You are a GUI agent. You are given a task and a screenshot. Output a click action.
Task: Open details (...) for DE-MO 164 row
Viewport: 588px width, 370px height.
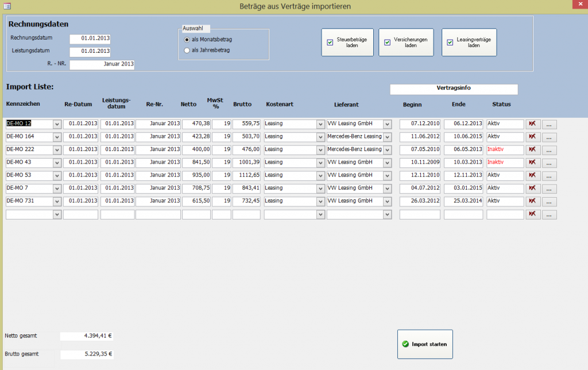pos(550,137)
